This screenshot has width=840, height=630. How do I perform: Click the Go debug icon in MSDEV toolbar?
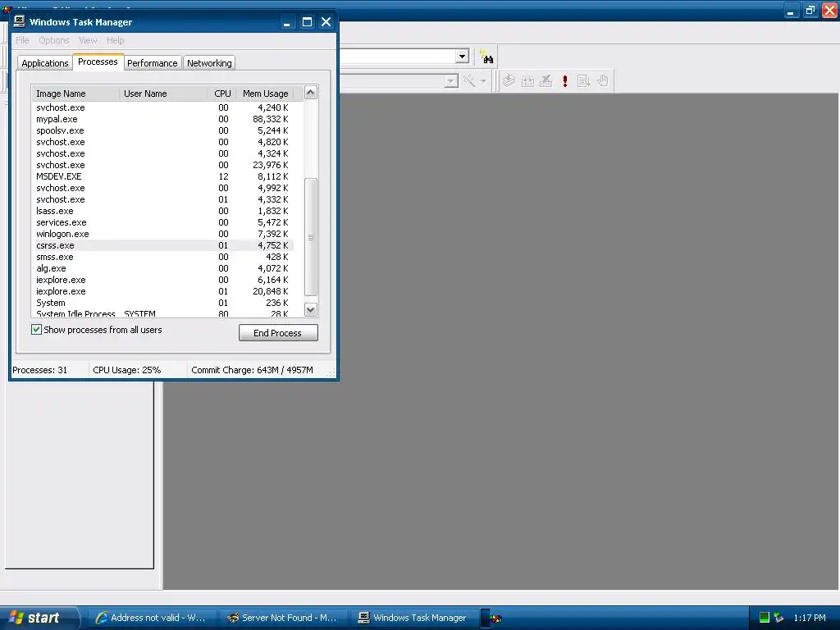coord(583,81)
